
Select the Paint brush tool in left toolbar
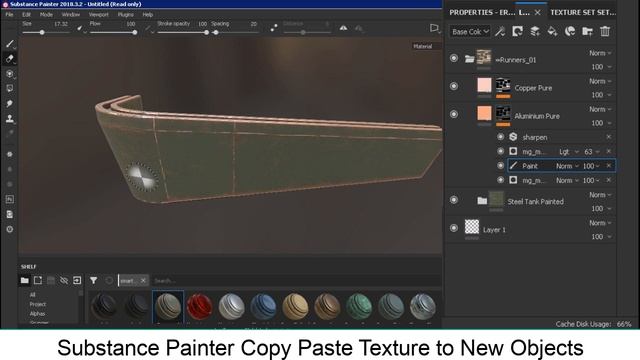coord(10,44)
